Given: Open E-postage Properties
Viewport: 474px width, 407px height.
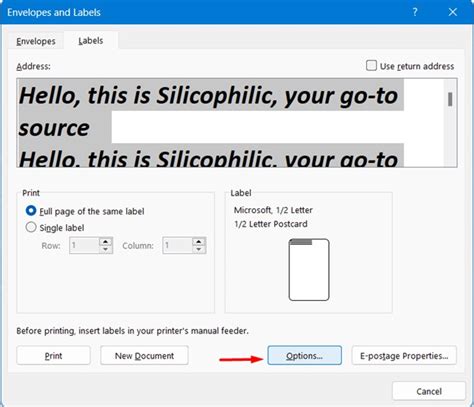Looking at the screenshot, I should tap(404, 355).
